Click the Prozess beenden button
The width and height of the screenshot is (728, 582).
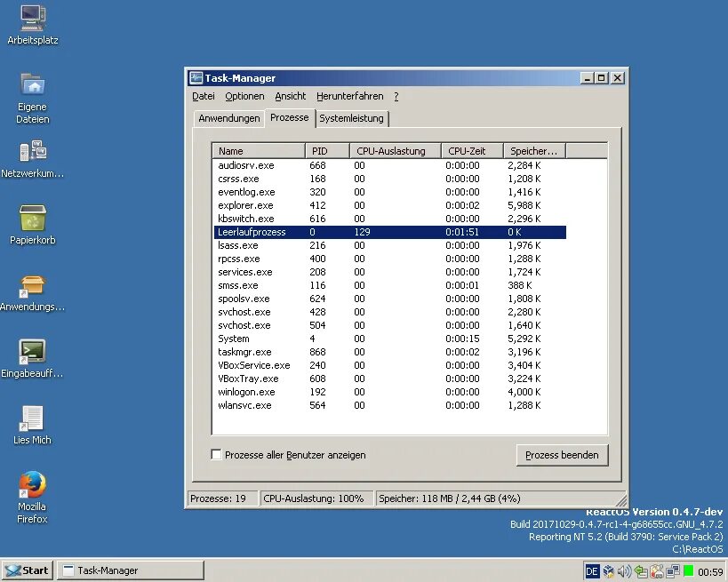pos(562,455)
